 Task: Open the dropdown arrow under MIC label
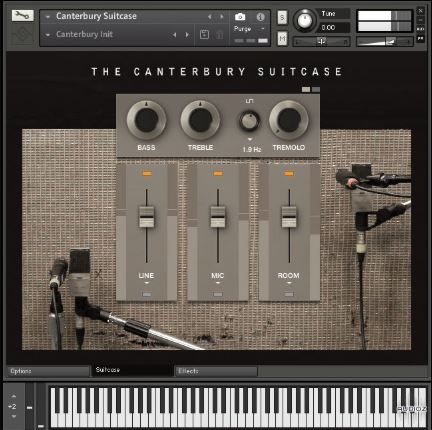point(218,283)
